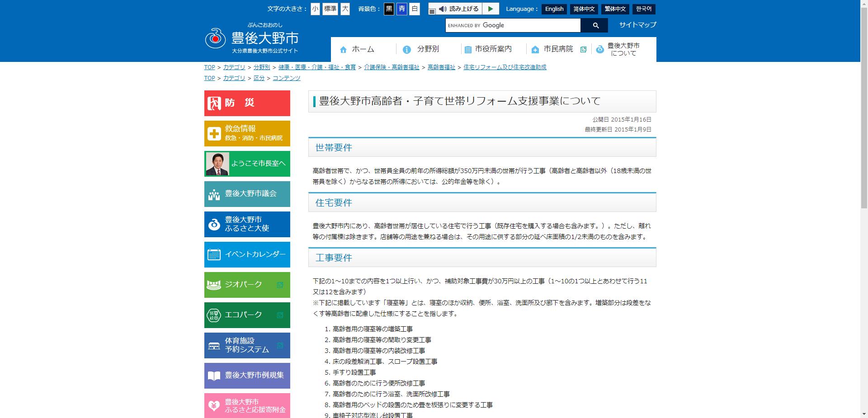Click the search magnifier icon
The height and width of the screenshot is (418, 868).
pos(595,25)
